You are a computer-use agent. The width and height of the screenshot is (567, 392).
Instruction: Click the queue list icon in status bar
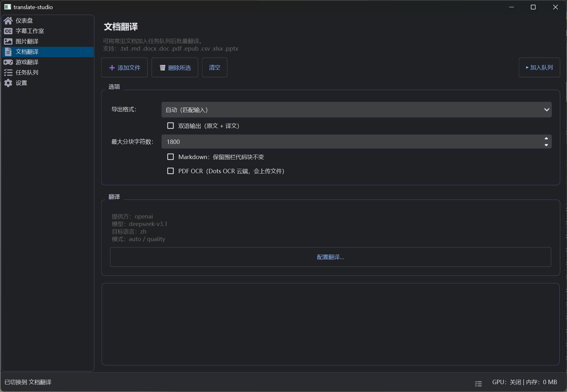coord(478,384)
